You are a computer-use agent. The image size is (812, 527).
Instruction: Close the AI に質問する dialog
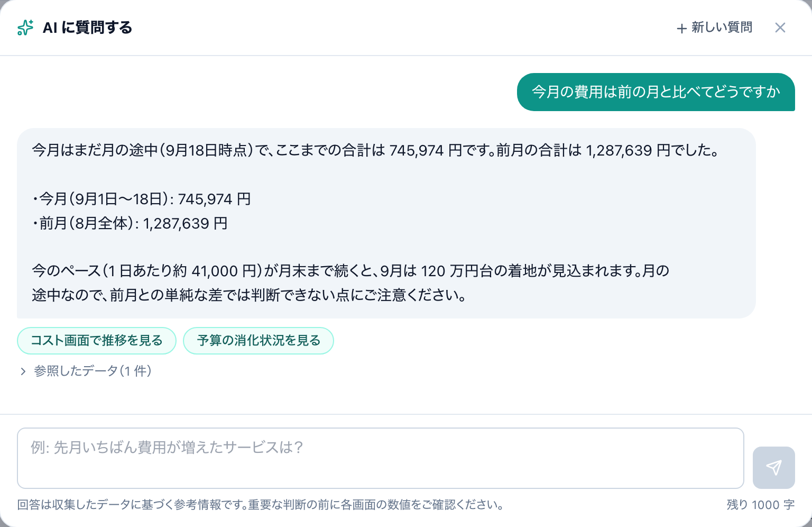780,28
